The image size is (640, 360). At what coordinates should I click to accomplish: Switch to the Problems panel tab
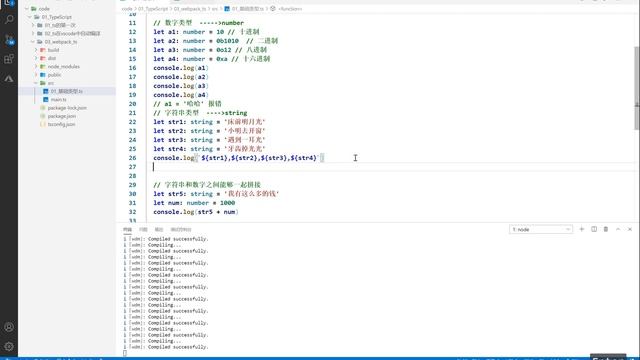click(x=143, y=229)
